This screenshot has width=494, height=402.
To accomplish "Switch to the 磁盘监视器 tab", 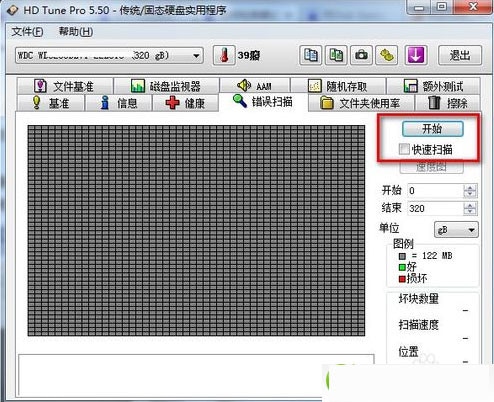I will tap(166, 86).
